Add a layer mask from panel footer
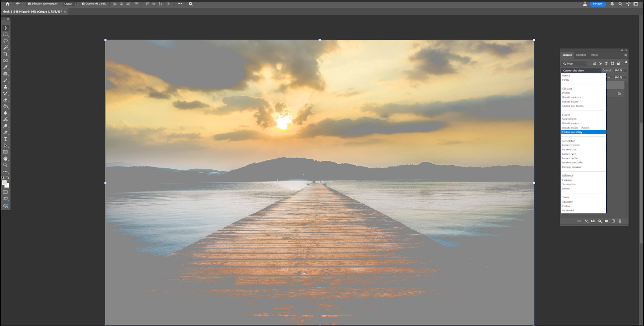Image resolution: width=644 pixels, height=326 pixels. coord(593,221)
